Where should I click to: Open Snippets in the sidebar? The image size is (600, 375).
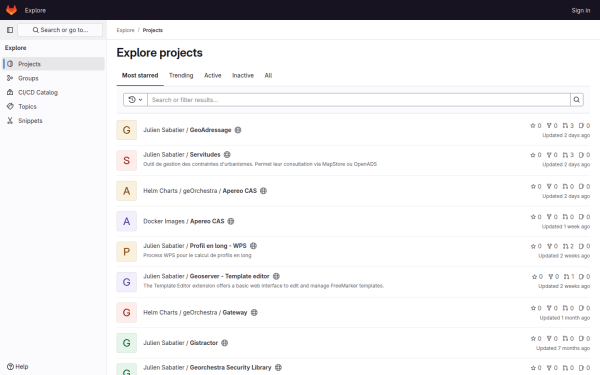pos(54,121)
